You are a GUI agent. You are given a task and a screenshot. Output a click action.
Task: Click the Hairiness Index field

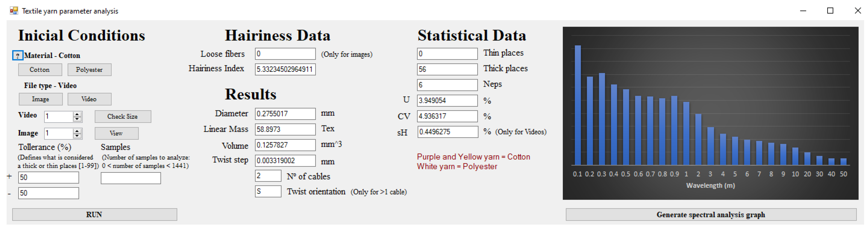pyautogui.click(x=285, y=69)
